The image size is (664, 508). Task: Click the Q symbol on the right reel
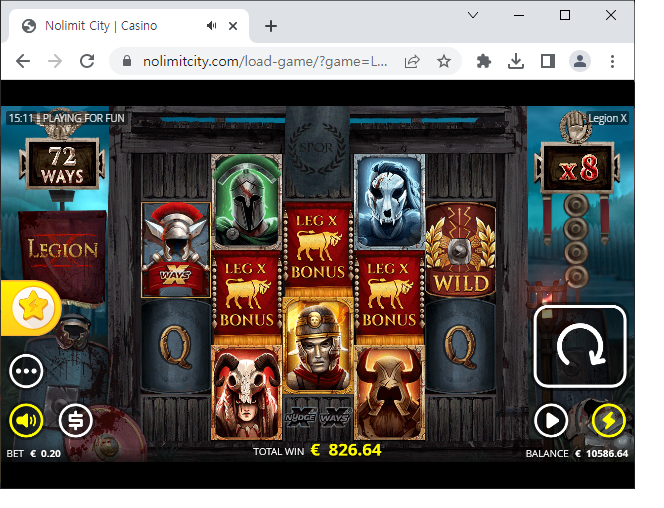460,346
